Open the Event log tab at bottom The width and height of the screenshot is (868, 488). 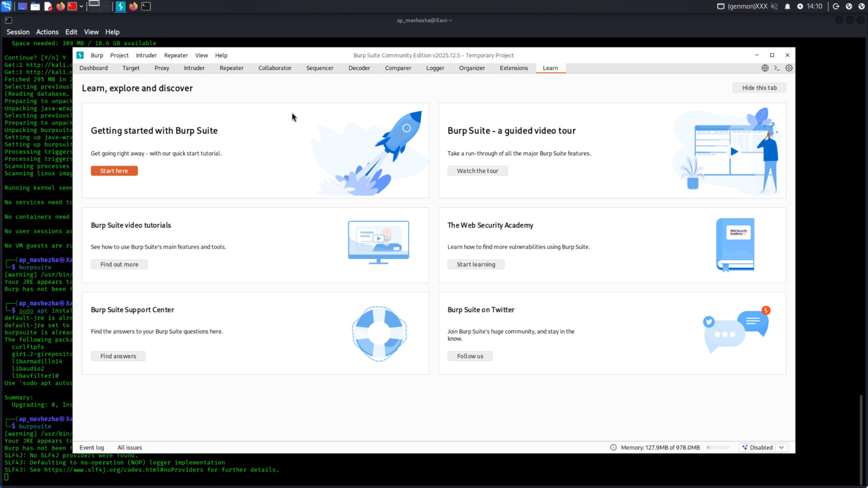92,447
